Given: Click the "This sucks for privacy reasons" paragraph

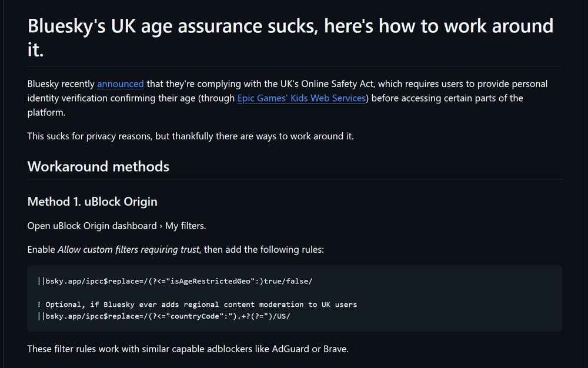Looking at the screenshot, I should click(x=191, y=136).
